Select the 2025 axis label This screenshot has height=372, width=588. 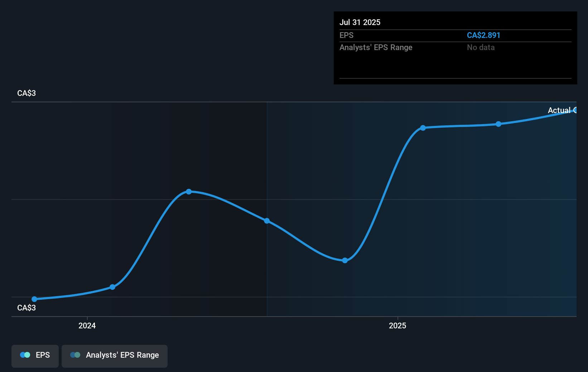point(397,326)
